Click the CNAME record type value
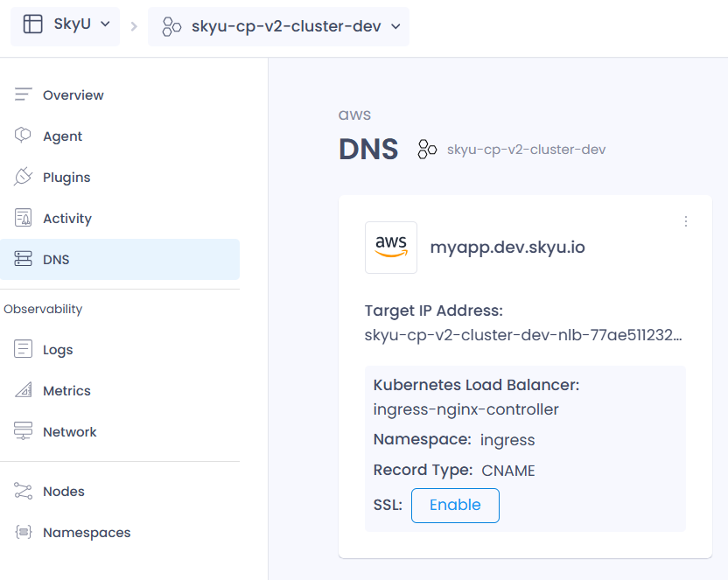The height and width of the screenshot is (580, 728). pyautogui.click(x=508, y=471)
